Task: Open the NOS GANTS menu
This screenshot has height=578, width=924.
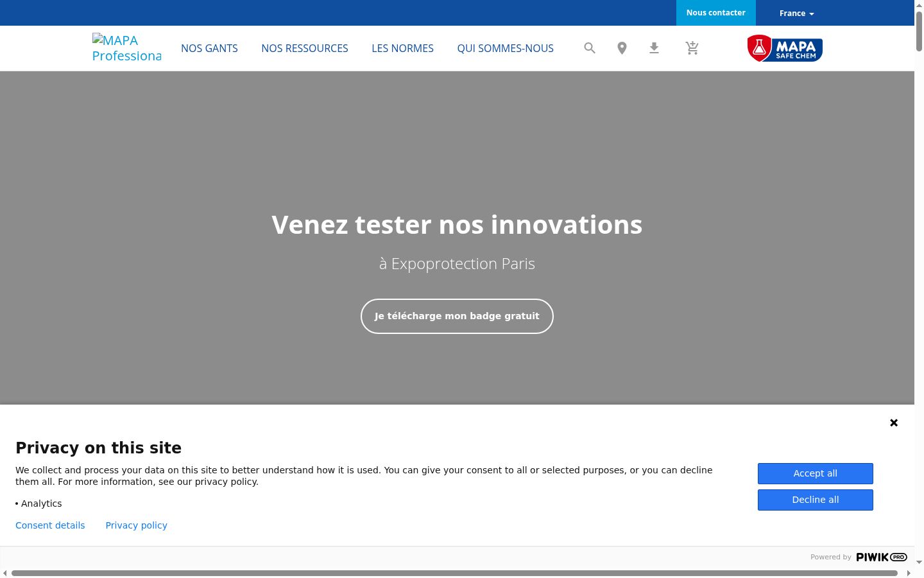Action: click(x=209, y=48)
